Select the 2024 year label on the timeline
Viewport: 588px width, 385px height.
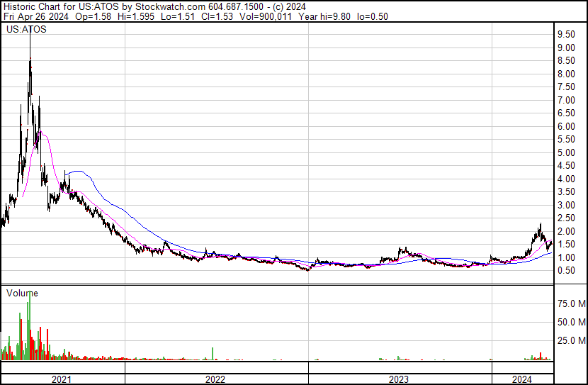coord(521,379)
